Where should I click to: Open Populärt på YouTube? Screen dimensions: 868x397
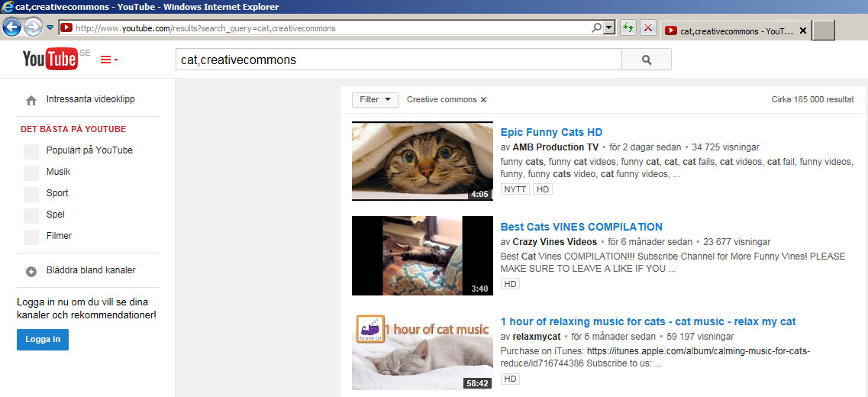tap(89, 150)
